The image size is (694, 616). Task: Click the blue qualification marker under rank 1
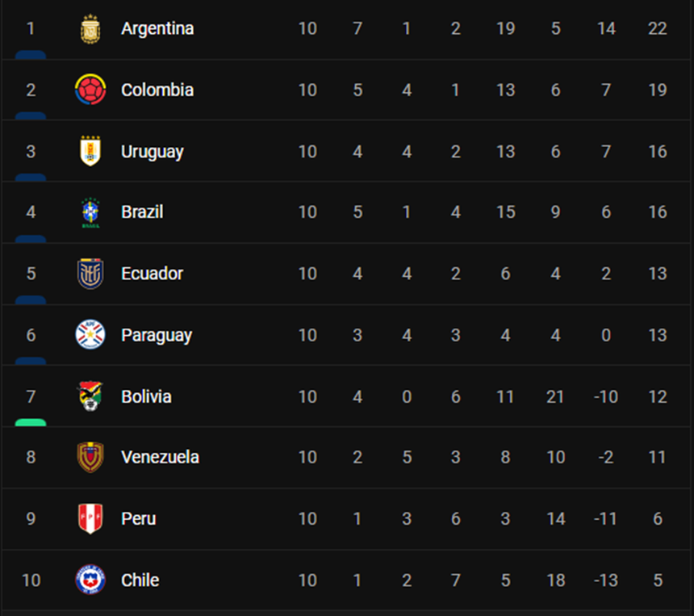31,55
